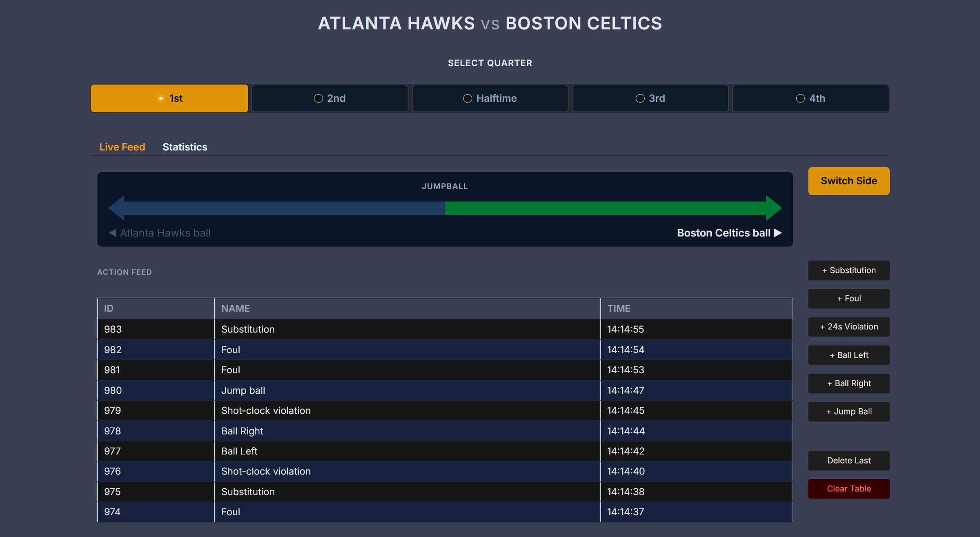Viewport: 980px width, 537px height.
Task: Click time 14:14:45
Action: point(626,410)
